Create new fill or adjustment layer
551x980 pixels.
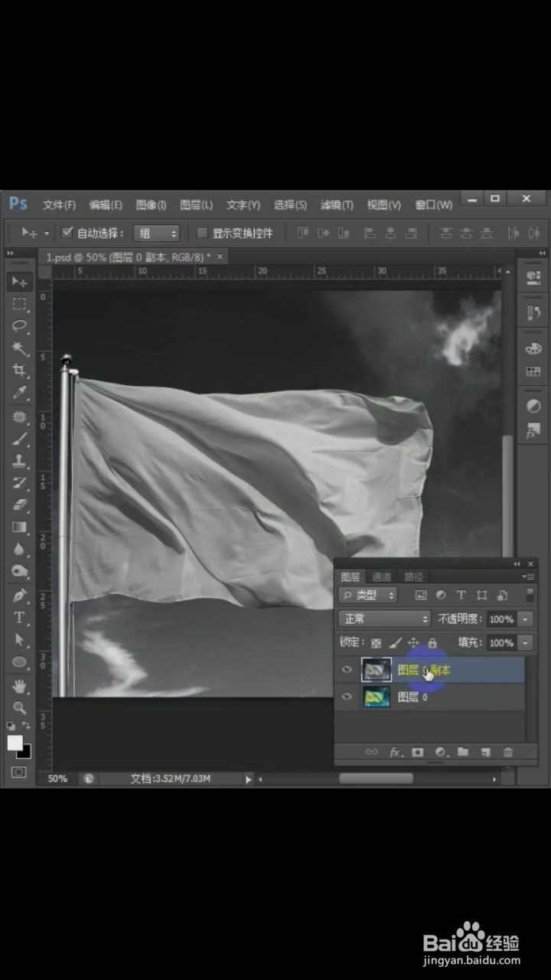point(440,752)
